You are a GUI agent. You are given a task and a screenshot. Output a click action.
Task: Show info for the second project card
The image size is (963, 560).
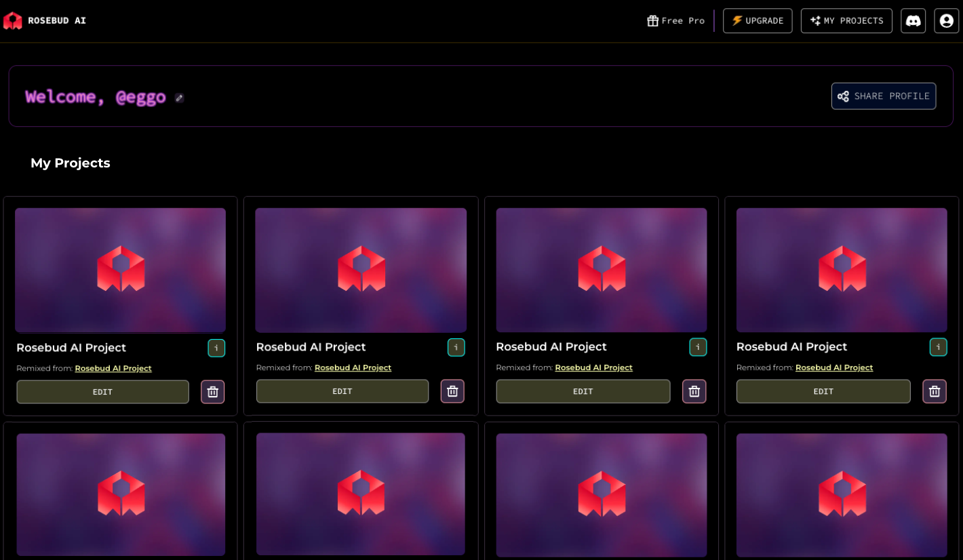pyautogui.click(x=456, y=347)
